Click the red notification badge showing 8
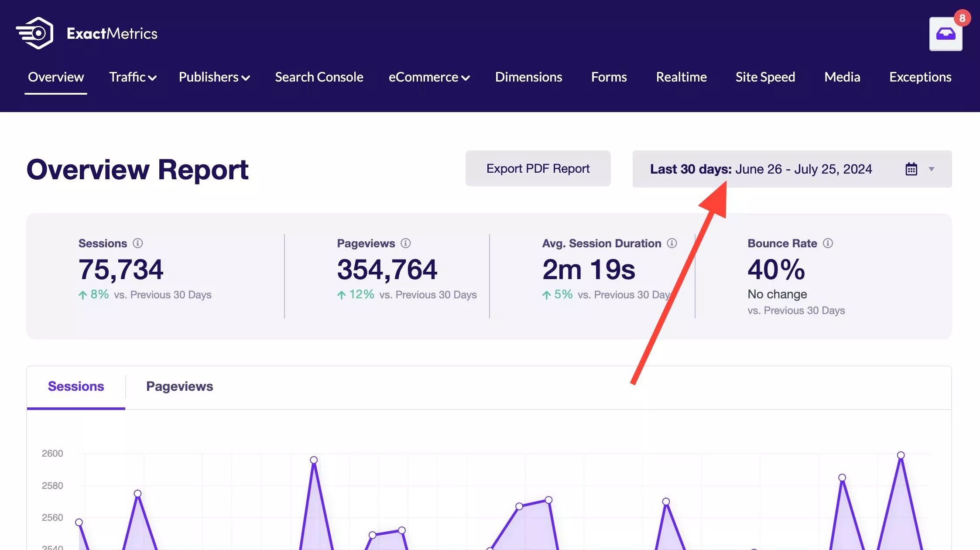Screen dimensions: 980x550 click(962, 18)
